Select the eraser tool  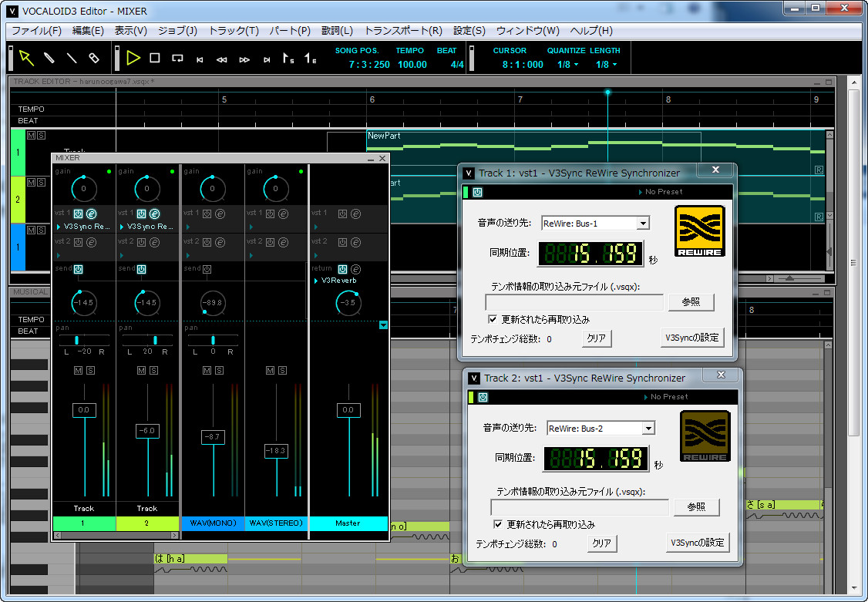(x=94, y=58)
